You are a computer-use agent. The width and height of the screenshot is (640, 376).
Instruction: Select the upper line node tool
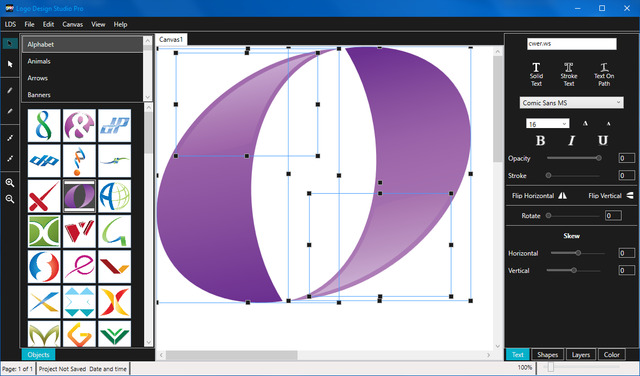coord(10,138)
